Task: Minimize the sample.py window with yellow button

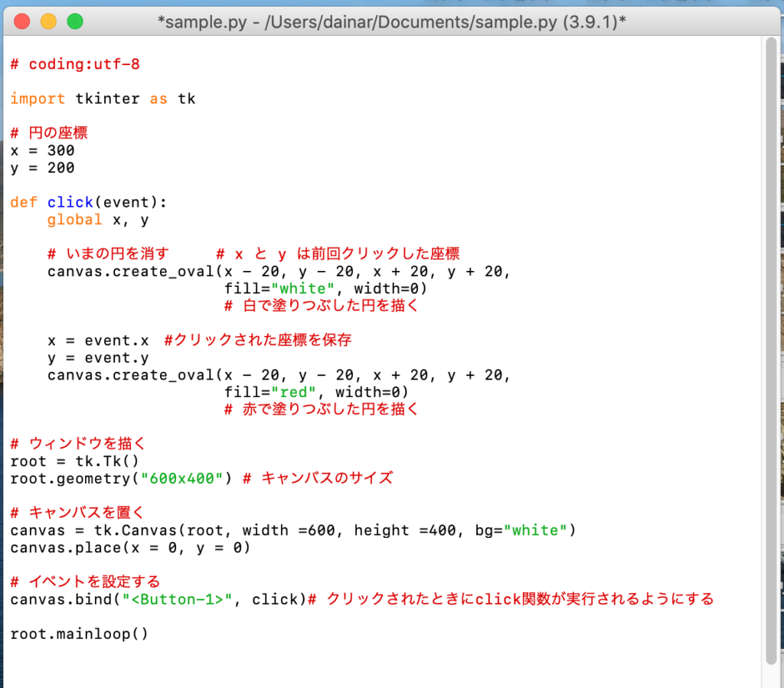Action: tap(48, 21)
